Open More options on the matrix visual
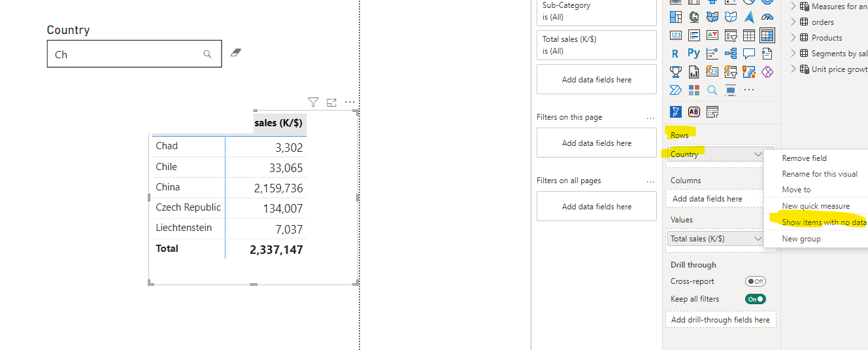868x350 pixels. 350,102
